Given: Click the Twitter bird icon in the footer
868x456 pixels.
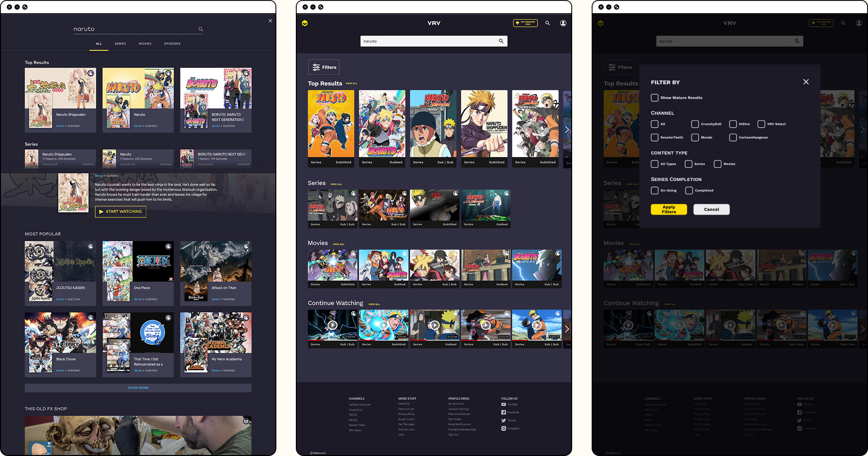Looking at the screenshot, I should point(503,420).
